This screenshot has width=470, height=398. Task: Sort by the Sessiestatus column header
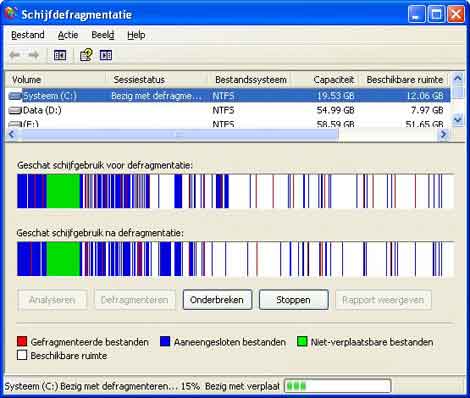[157, 80]
